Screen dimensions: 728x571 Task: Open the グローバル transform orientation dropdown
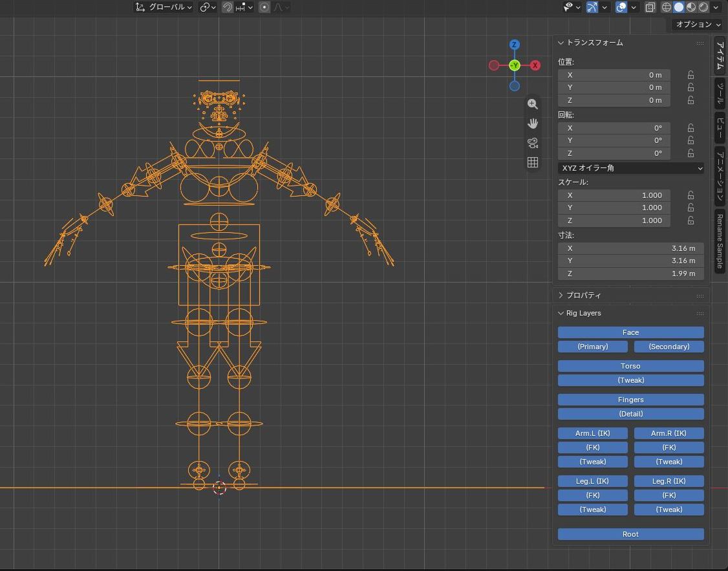click(163, 7)
